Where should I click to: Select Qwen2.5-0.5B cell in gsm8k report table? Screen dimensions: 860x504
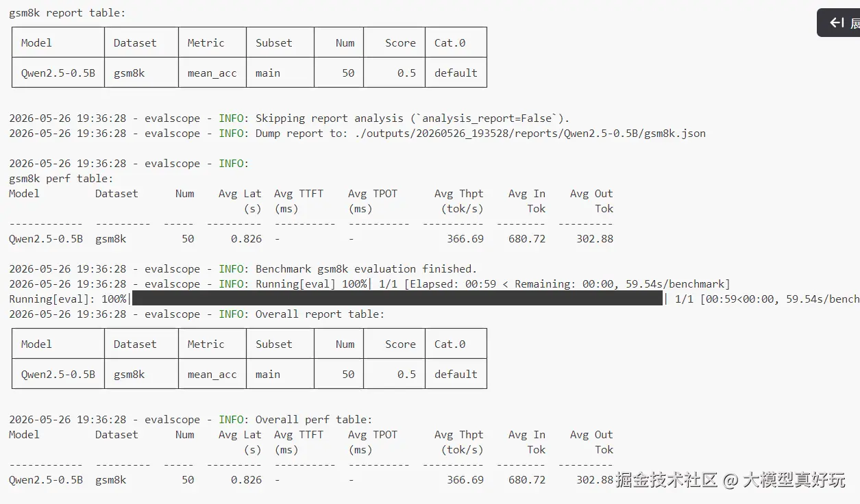pyautogui.click(x=58, y=73)
